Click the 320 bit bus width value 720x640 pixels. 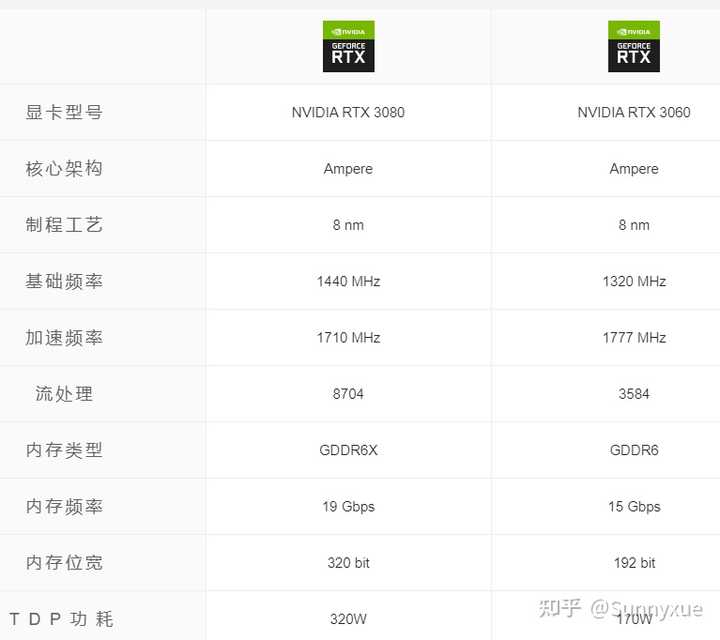tap(348, 563)
